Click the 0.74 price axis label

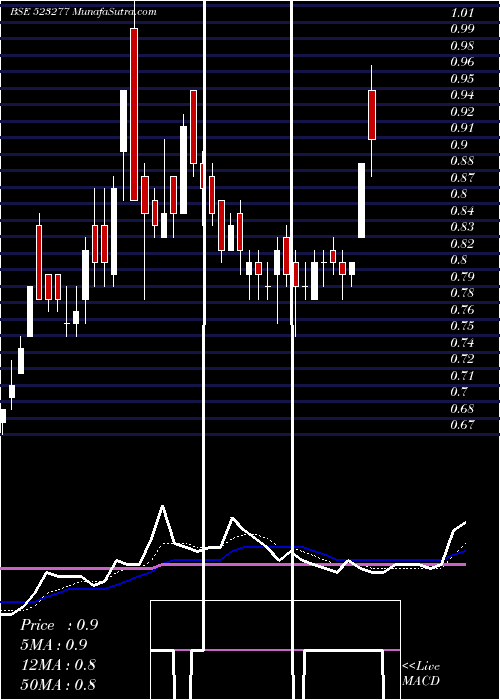click(461, 343)
